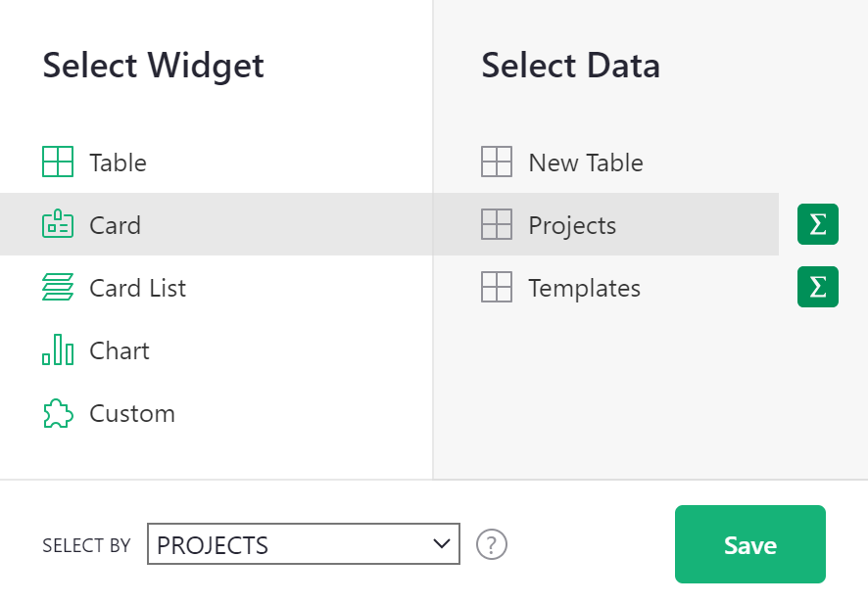Select the Custom puzzle piece icon
The height and width of the screenshot is (603, 868).
click(x=58, y=413)
